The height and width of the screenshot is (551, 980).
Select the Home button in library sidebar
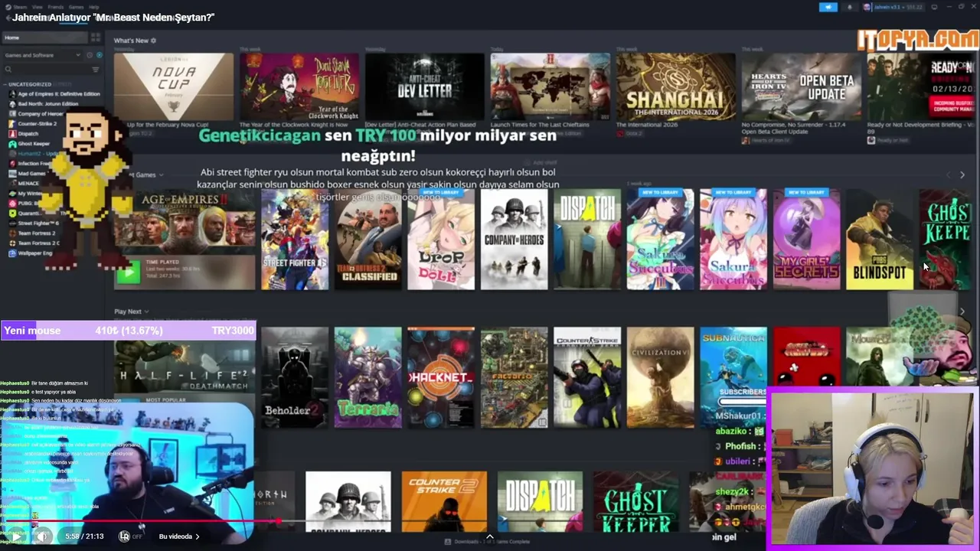[x=44, y=37]
